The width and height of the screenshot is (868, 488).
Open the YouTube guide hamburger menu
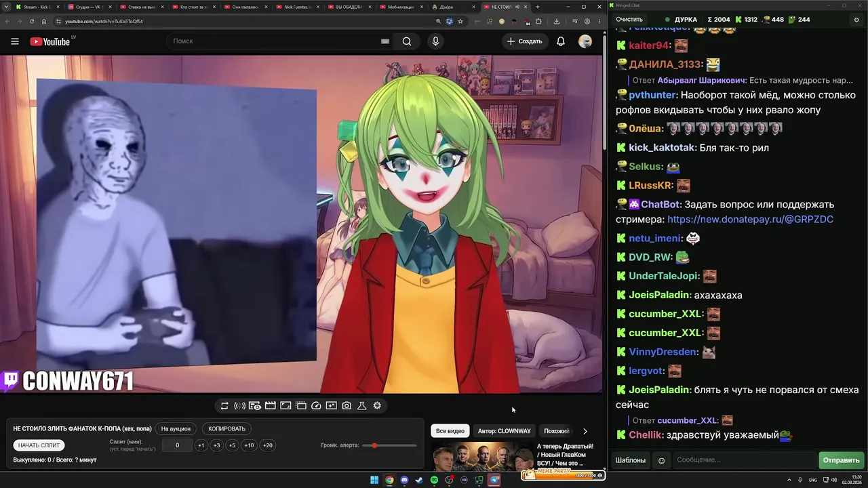[15, 41]
